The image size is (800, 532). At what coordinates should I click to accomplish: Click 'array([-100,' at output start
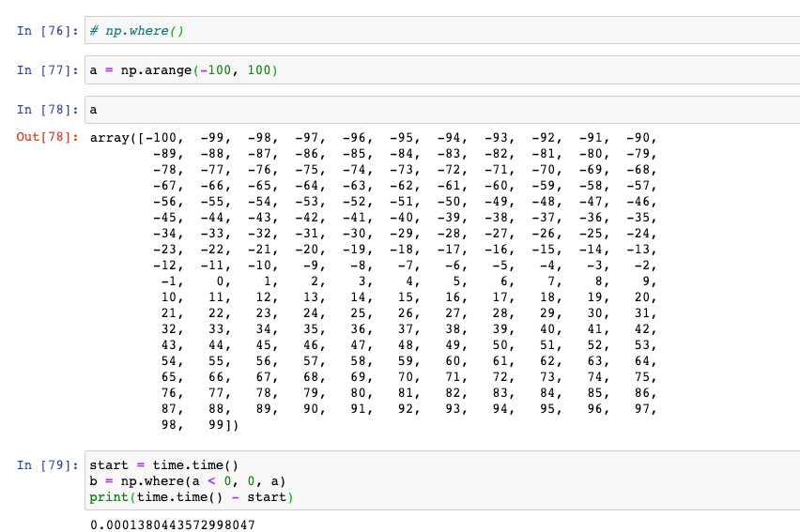tap(137, 138)
